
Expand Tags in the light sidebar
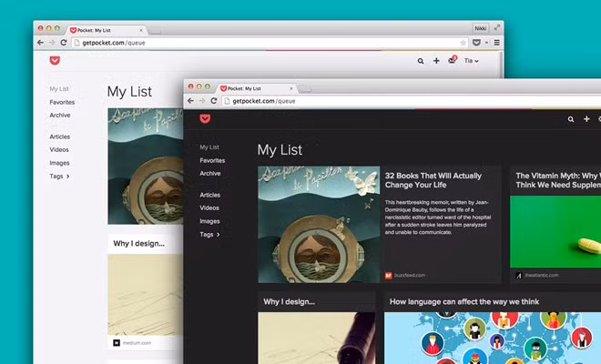click(59, 177)
